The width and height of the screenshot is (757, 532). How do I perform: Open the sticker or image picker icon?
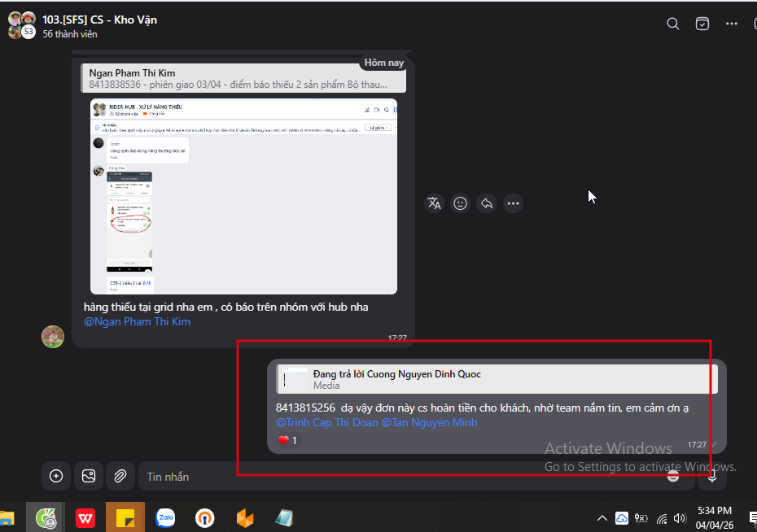[89, 476]
